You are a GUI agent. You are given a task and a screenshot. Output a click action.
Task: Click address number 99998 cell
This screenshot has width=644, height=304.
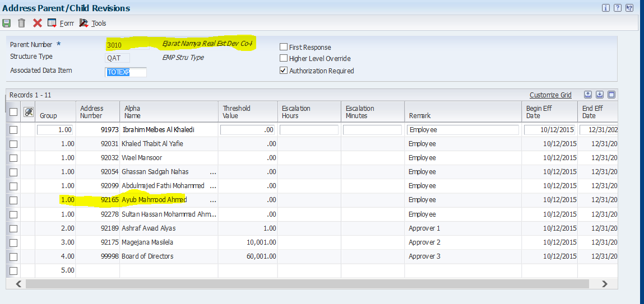[98, 257]
